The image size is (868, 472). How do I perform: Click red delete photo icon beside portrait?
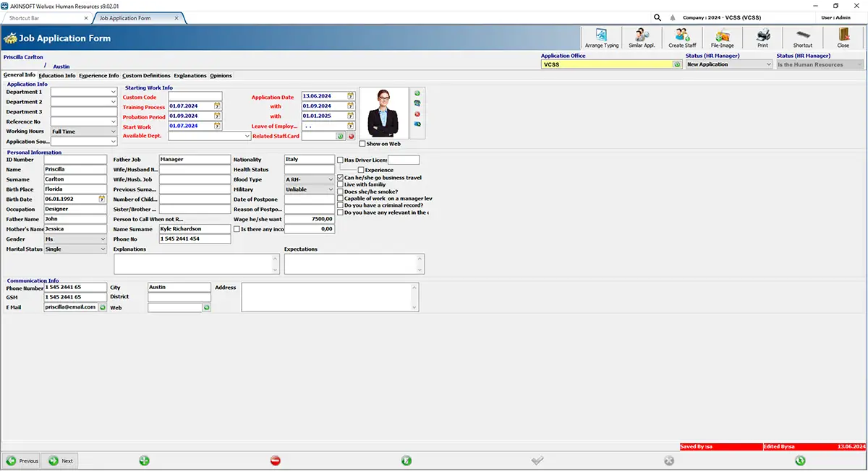[417, 114]
